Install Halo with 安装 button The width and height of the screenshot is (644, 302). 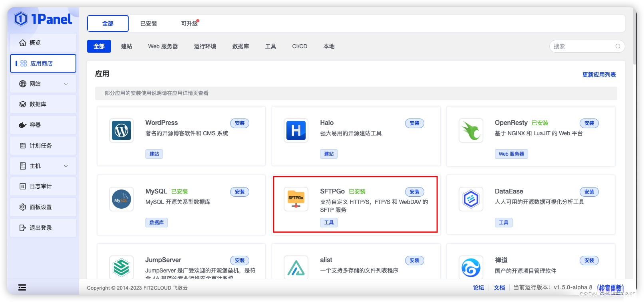414,123
